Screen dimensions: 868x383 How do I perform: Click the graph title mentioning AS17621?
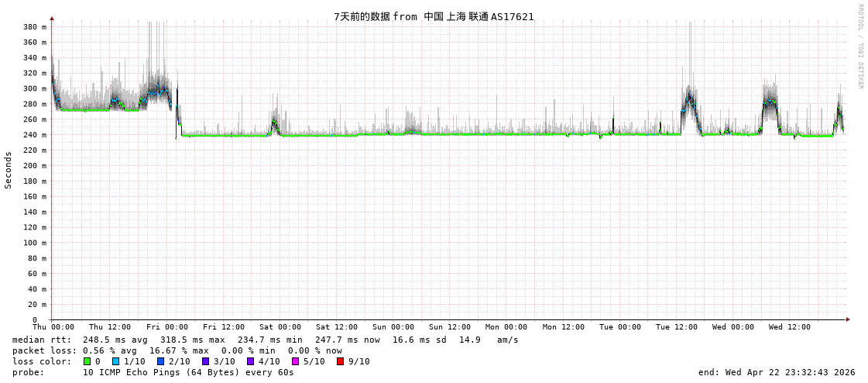coord(434,16)
